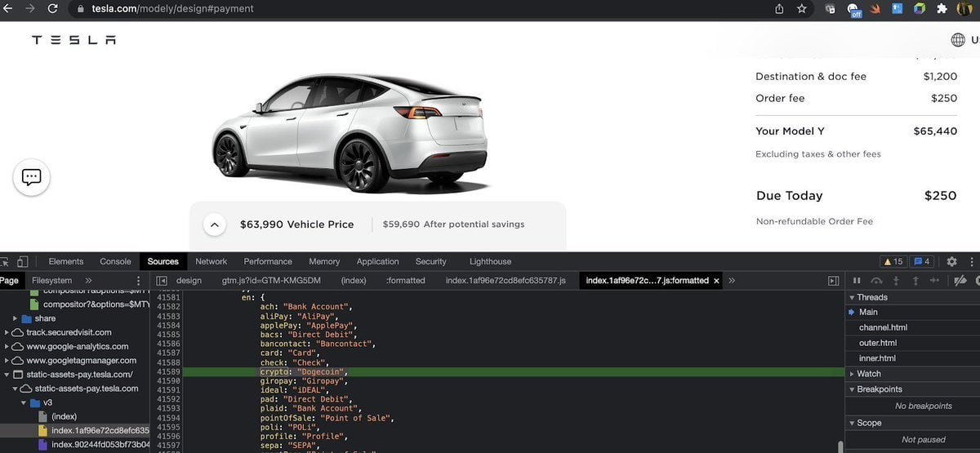This screenshot has width=980, height=453.
Task: Click the share page icon in address bar
Action: tap(780, 9)
